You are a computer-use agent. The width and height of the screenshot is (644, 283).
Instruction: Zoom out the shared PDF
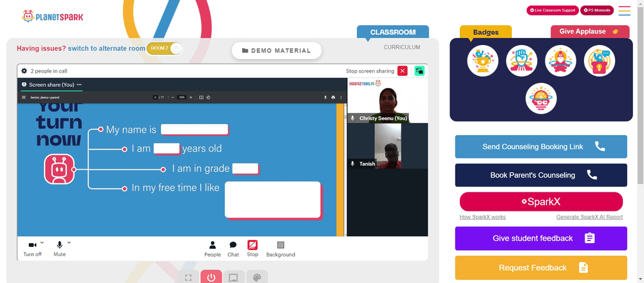pos(173,98)
